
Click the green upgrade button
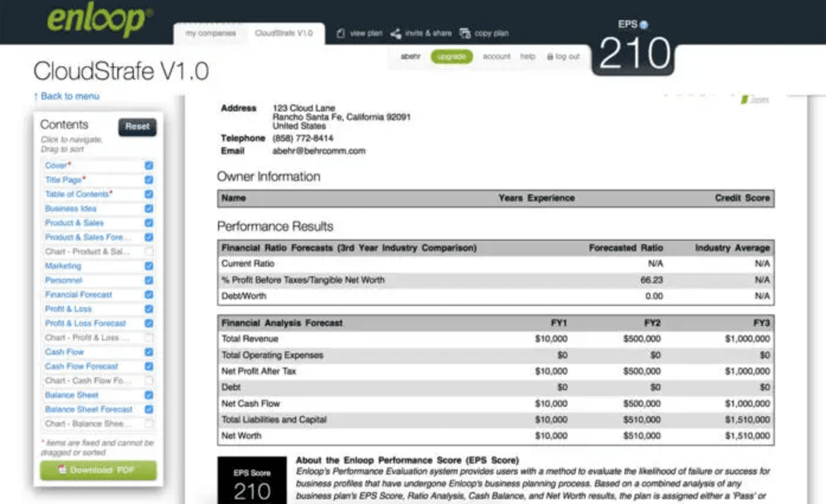click(451, 57)
